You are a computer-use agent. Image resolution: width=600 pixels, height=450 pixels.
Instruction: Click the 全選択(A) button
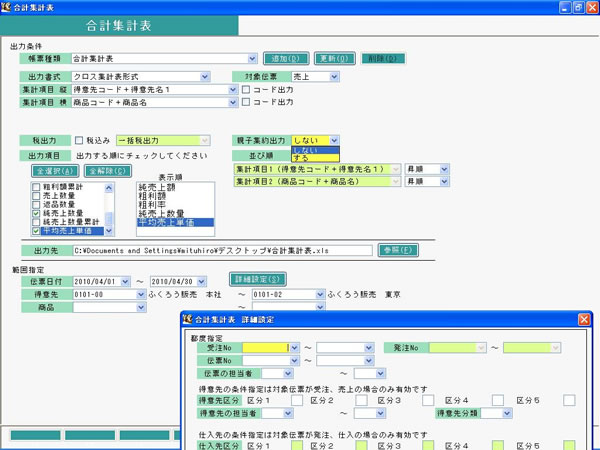click(x=55, y=171)
